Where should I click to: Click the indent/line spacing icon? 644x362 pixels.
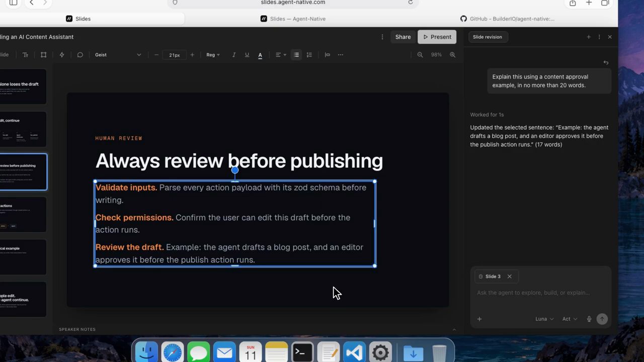point(328,55)
